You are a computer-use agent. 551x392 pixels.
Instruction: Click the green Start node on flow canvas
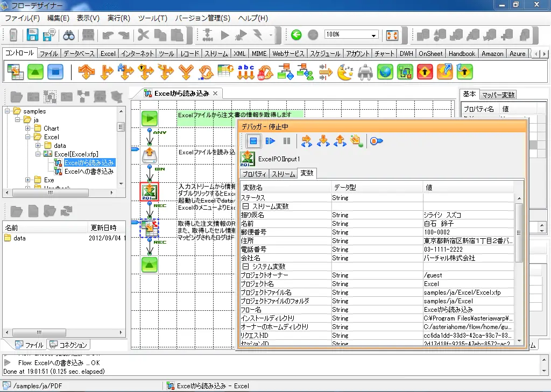click(150, 118)
